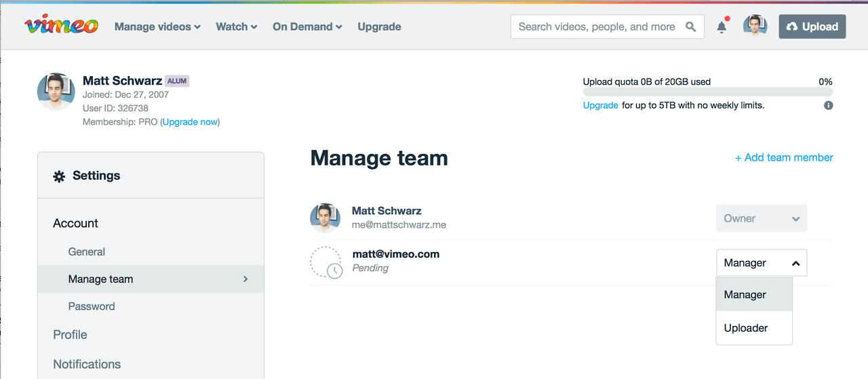Open Profile settings section
The height and width of the screenshot is (379, 868).
click(x=70, y=334)
